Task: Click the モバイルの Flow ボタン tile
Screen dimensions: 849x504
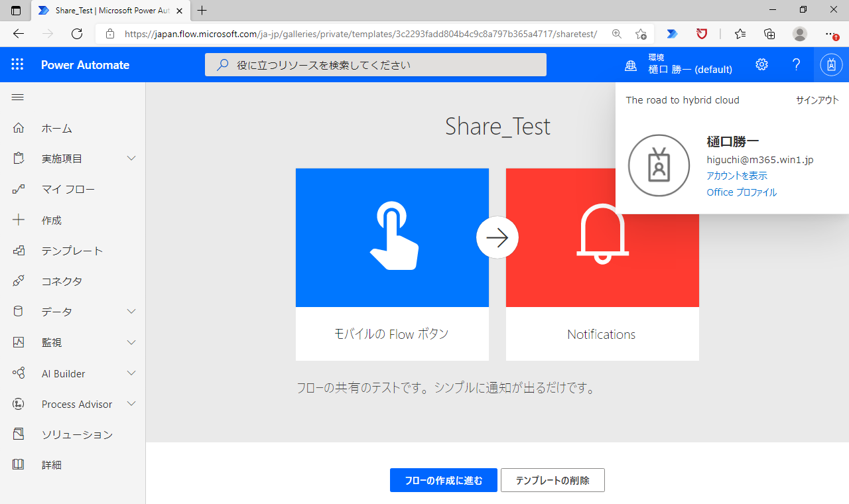Action: click(x=392, y=265)
